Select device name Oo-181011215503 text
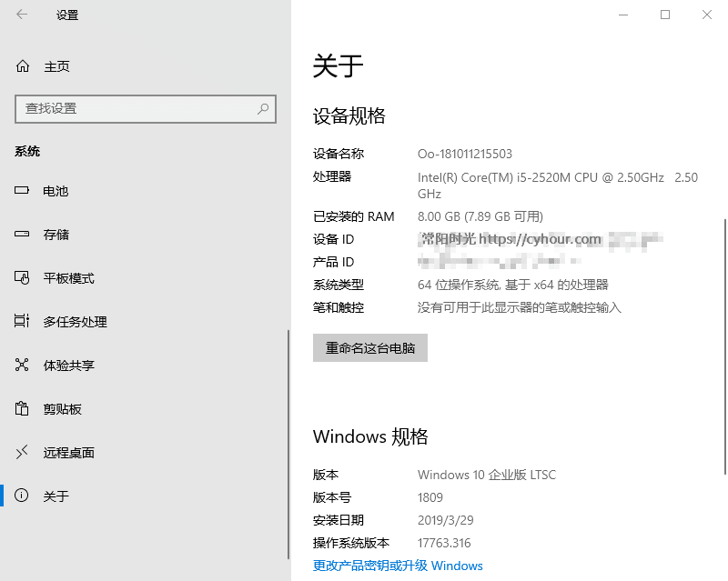Image resolution: width=728 pixels, height=581 pixels. (465, 154)
